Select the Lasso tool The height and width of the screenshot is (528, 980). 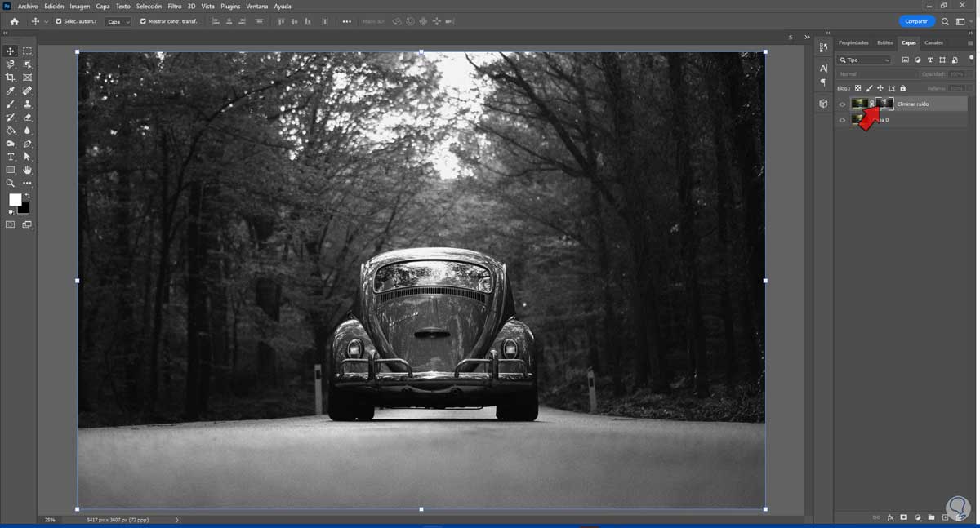11,64
